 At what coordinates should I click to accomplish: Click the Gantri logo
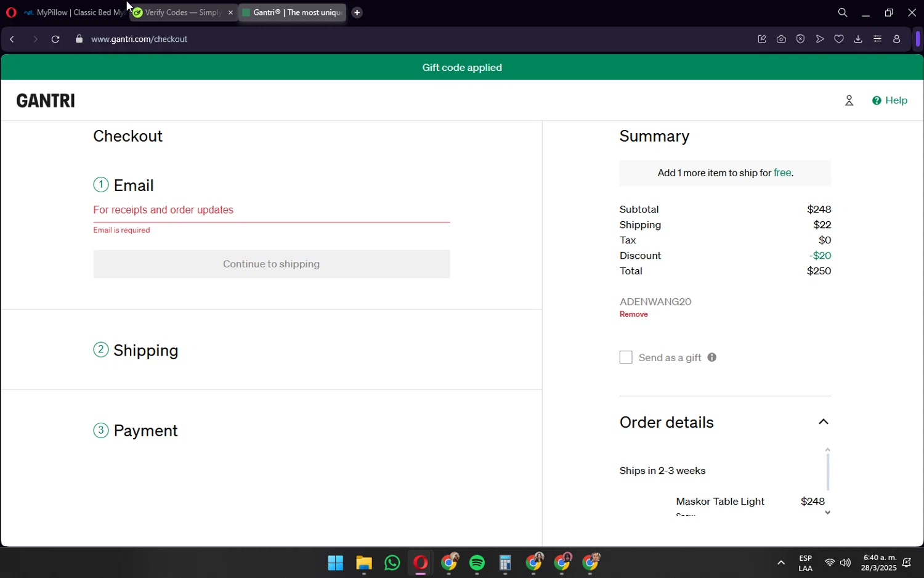(46, 100)
